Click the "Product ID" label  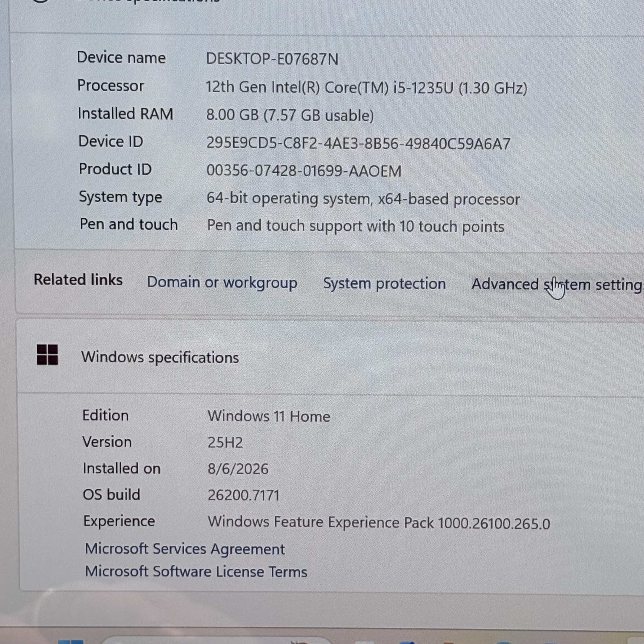(115, 169)
